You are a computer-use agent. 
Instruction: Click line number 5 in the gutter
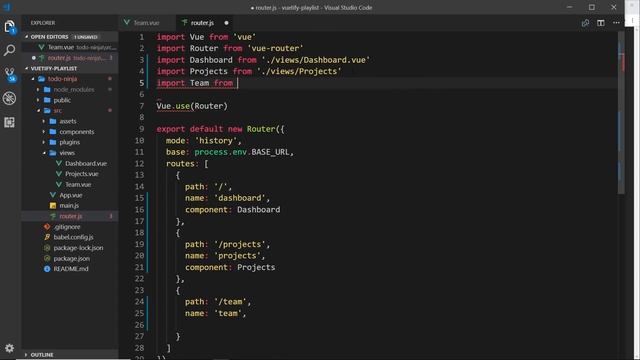pyautogui.click(x=141, y=83)
